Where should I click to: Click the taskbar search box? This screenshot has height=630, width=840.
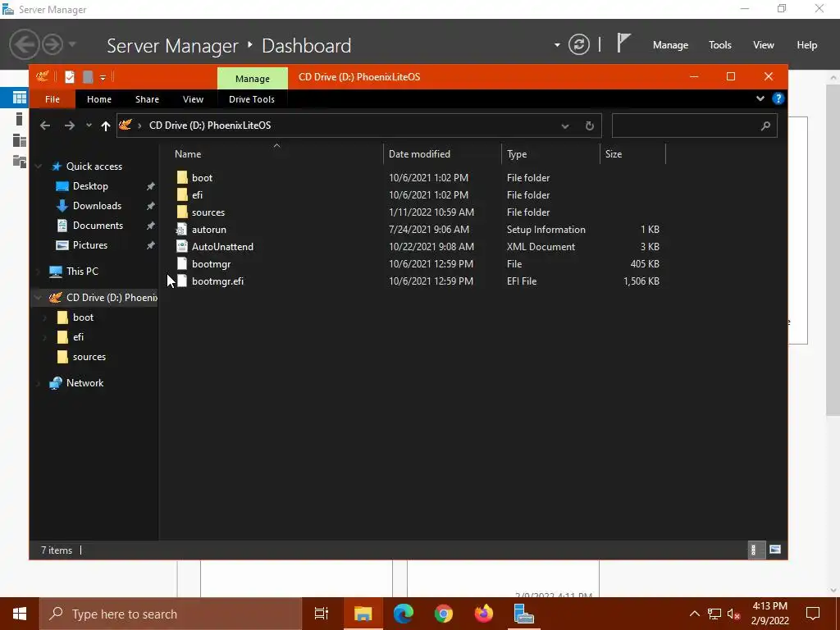[171, 614]
